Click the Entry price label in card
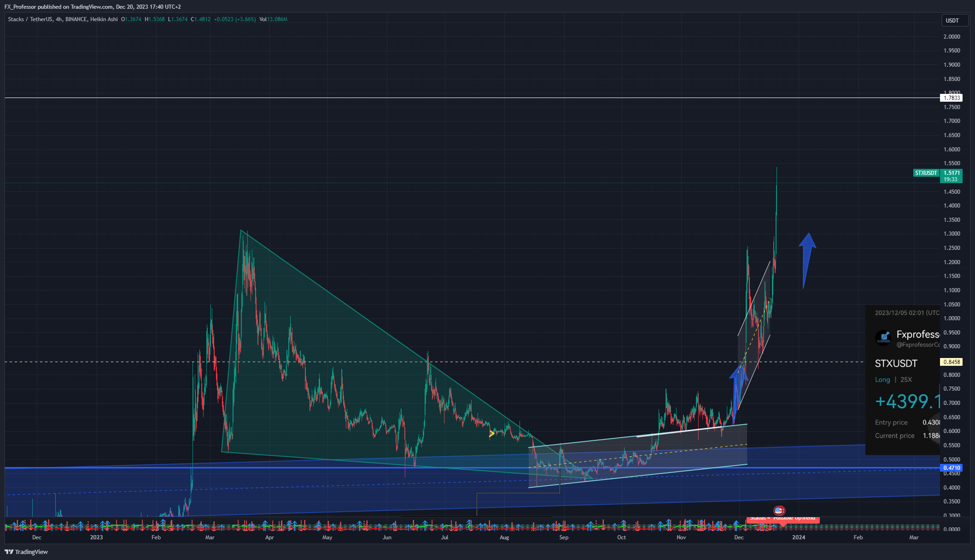 891,422
